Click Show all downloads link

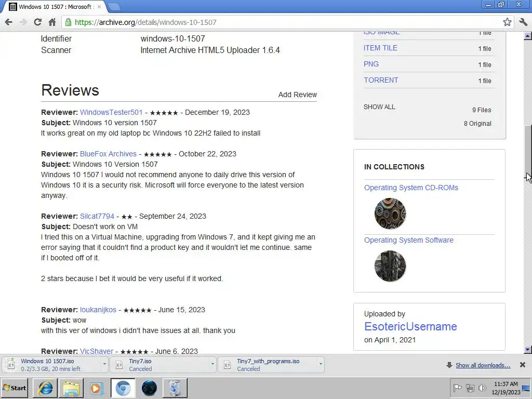(483, 365)
